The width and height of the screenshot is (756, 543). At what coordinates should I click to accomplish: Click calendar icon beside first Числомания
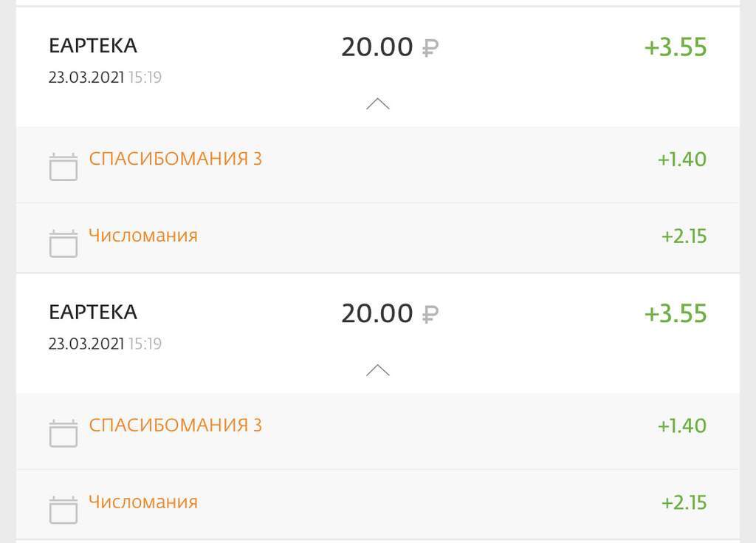(x=63, y=243)
